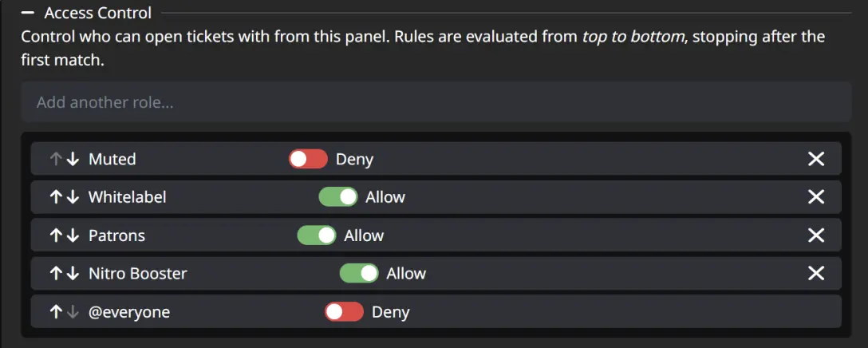868x348 pixels.
Task: Delete the Patrons role rule
Action: click(x=815, y=235)
